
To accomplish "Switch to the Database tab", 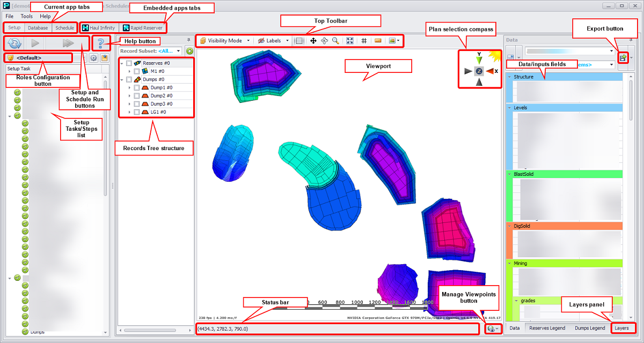I will pos(38,27).
